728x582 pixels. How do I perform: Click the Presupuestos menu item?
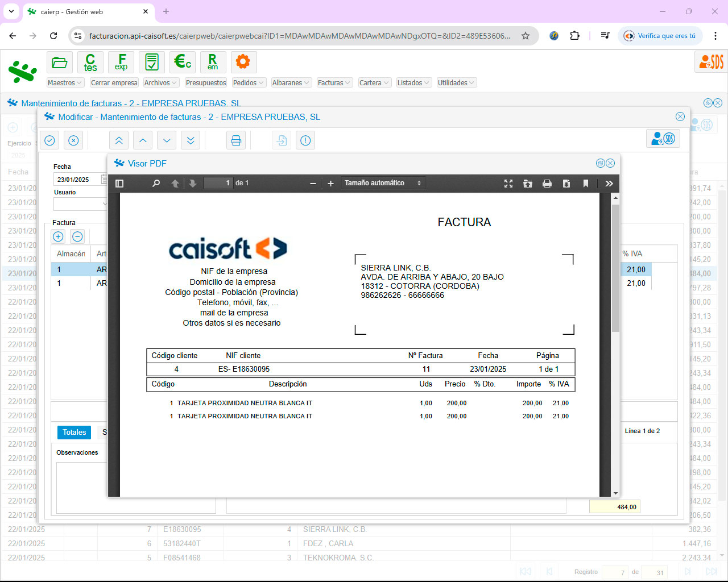coord(206,83)
